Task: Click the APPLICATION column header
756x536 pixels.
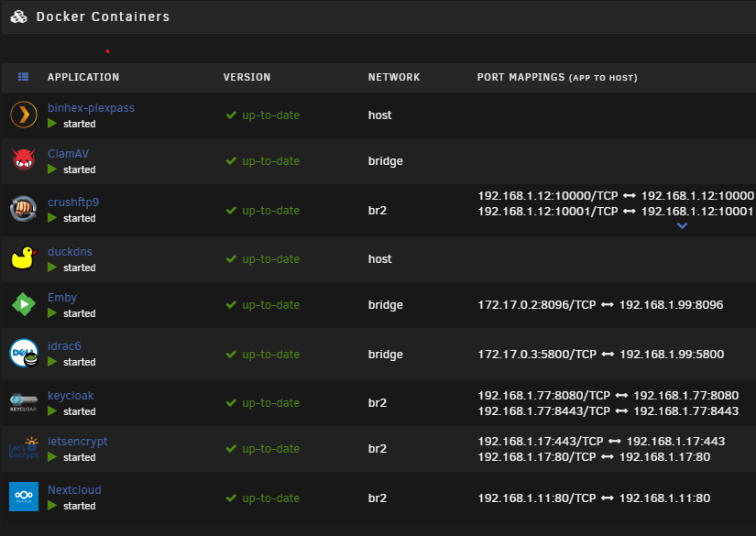Action: tap(82, 77)
